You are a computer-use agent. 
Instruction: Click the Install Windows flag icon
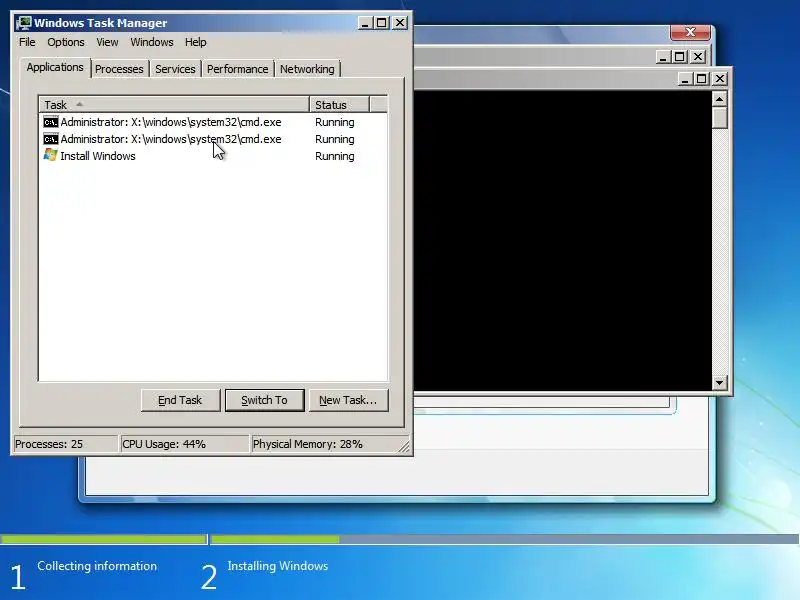(x=51, y=155)
